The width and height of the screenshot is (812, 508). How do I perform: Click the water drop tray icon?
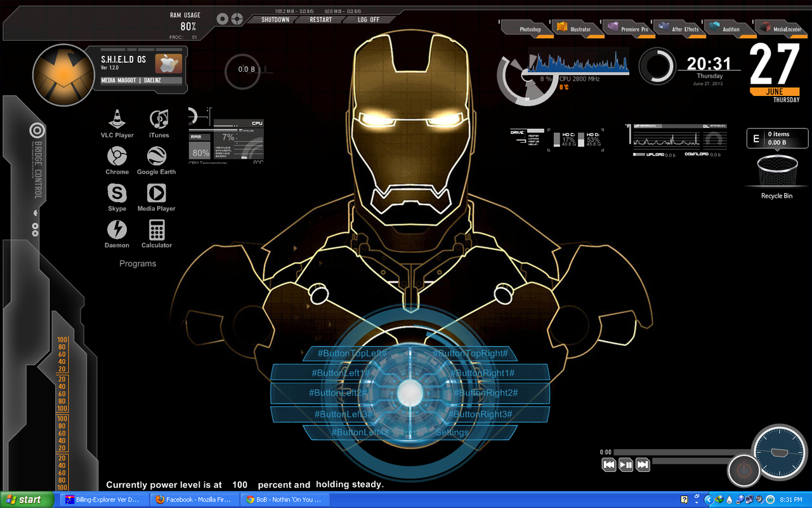pos(730,500)
